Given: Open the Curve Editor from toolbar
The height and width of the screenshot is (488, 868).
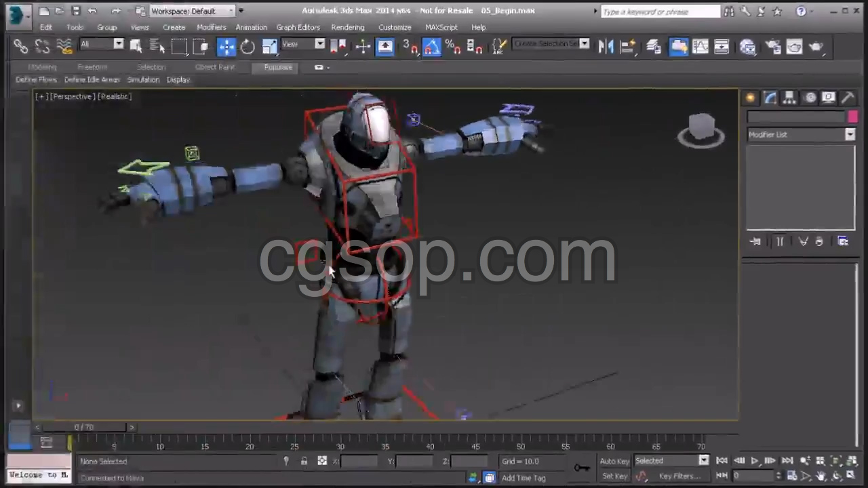Looking at the screenshot, I should click(x=701, y=46).
